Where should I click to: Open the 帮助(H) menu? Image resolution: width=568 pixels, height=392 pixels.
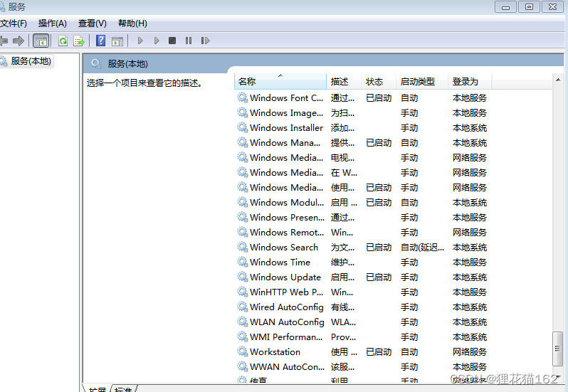pyautogui.click(x=132, y=23)
